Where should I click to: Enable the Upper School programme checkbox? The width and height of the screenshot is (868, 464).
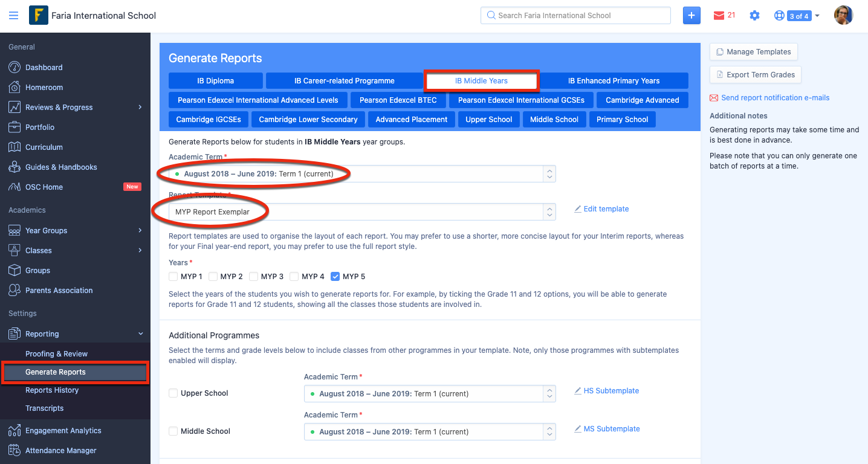coord(173,393)
